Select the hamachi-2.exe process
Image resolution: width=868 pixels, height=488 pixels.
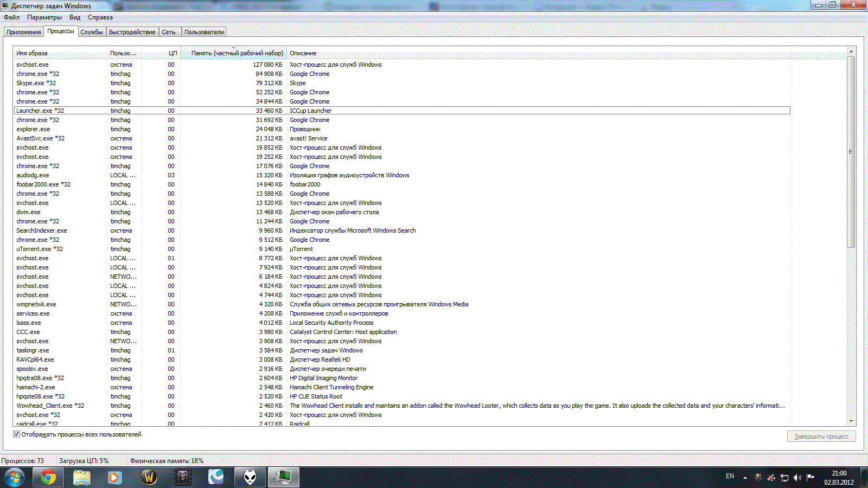(402, 387)
